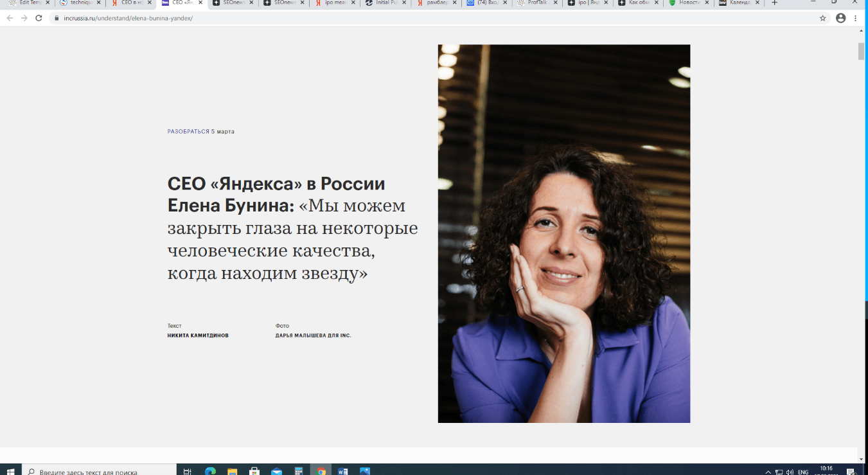Viewport: 868px width, 475px height.
Task: Show hidden system tray icons
Action: [768, 472]
